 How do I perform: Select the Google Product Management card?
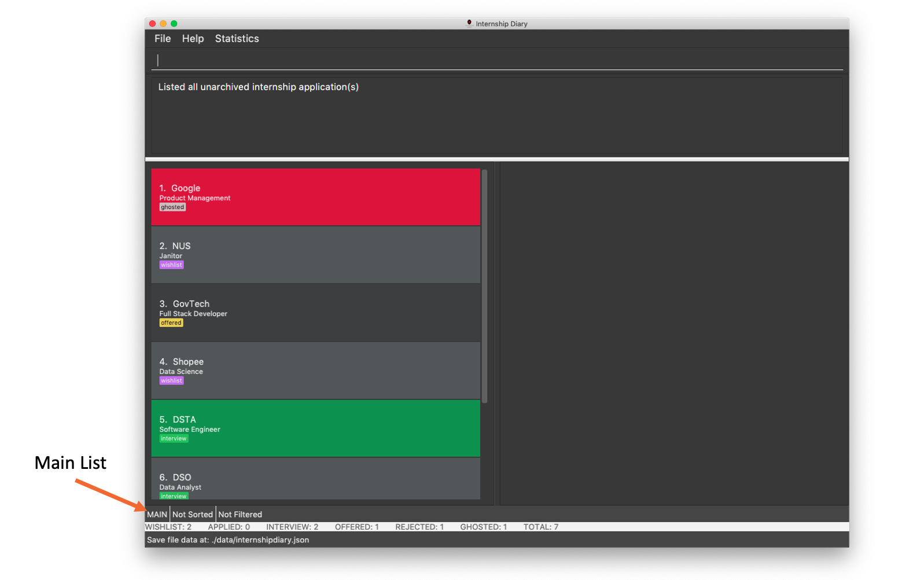[x=315, y=197]
